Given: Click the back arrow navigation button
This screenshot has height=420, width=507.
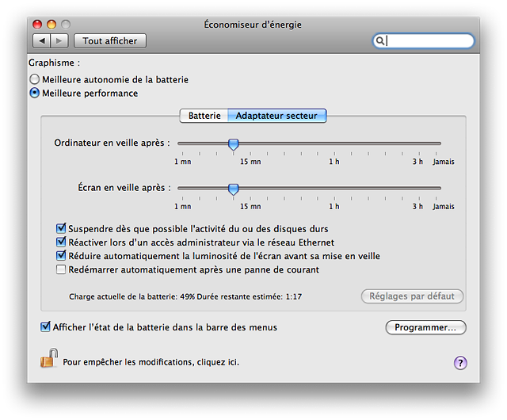Looking at the screenshot, I should pos(42,41).
